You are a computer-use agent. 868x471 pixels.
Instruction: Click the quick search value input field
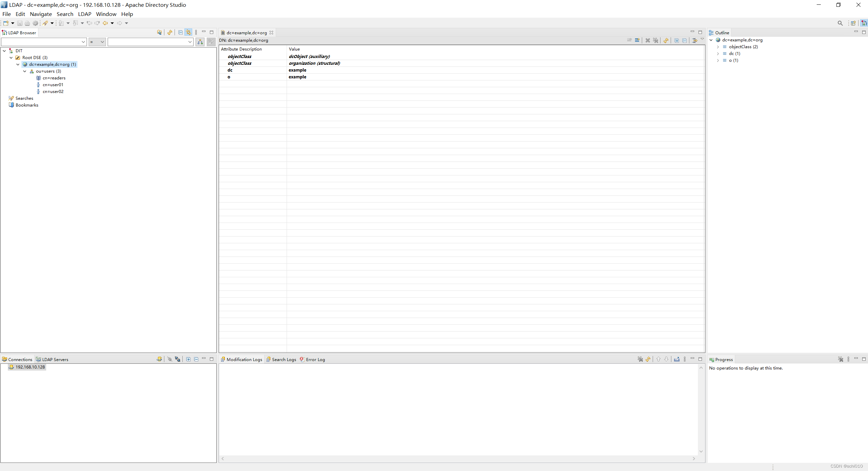point(147,42)
